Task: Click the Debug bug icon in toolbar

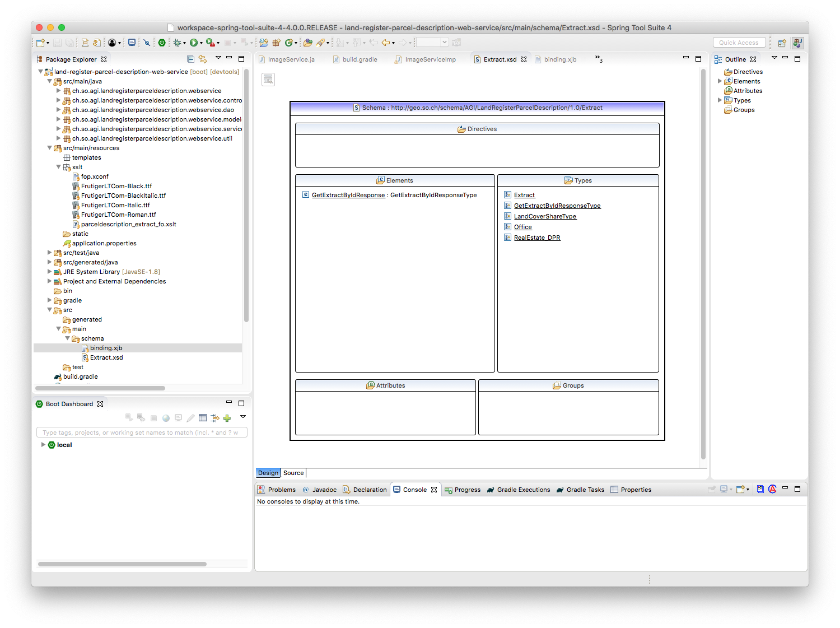Action: (x=177, y=43)
